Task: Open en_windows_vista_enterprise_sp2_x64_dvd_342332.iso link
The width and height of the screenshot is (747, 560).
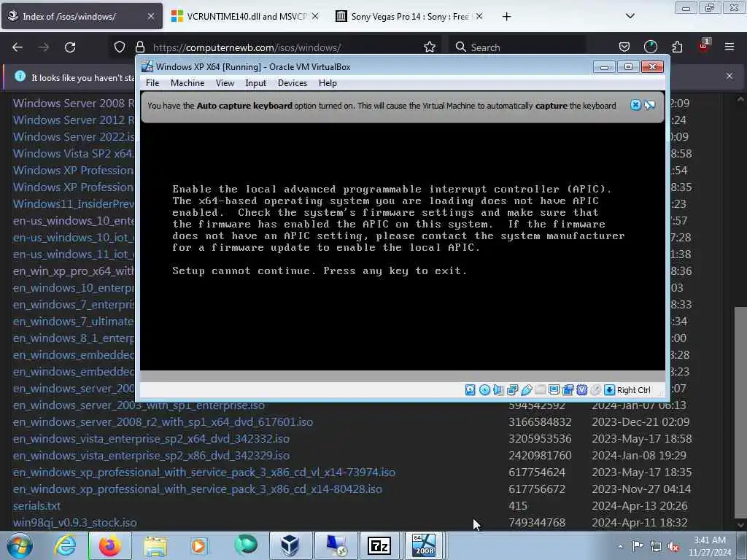Action: coord(151,438)
